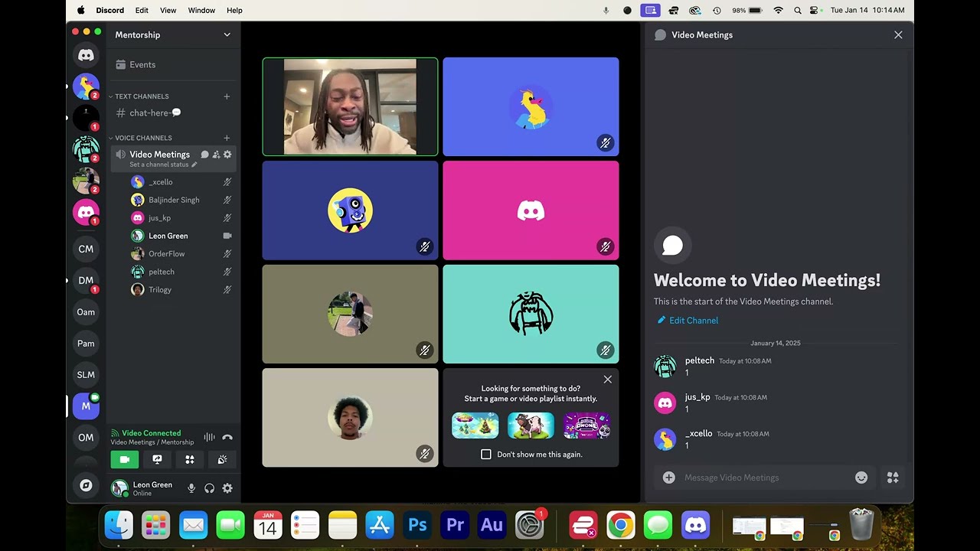The width and height of the screenshot is (980, 551).
Task: Open the View menu
Action: coord(168,10)
